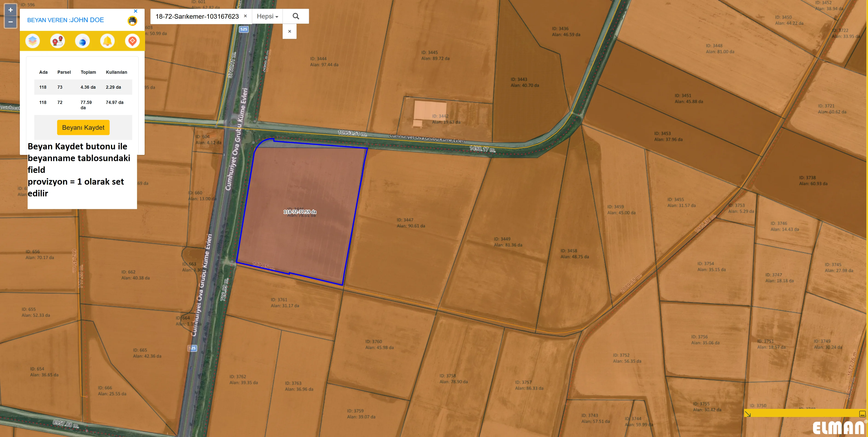Click the search input field
This screenshot has width=868, height=437.
click(x=197, y=16)
